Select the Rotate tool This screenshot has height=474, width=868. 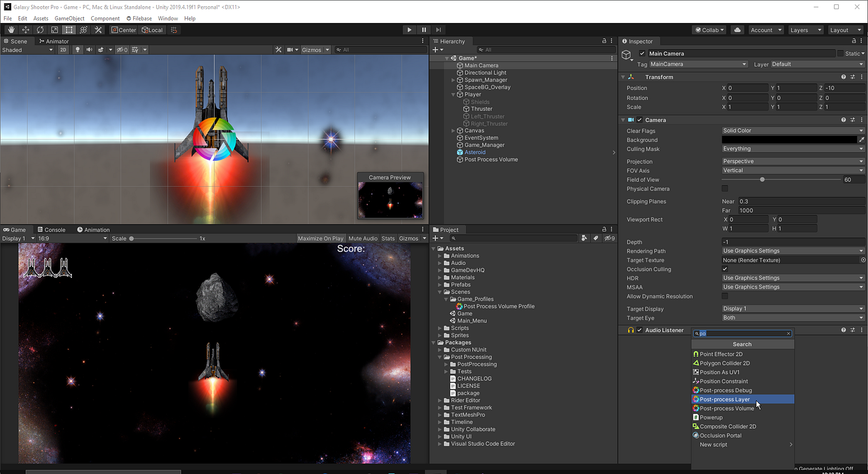(x=40, y=30)
